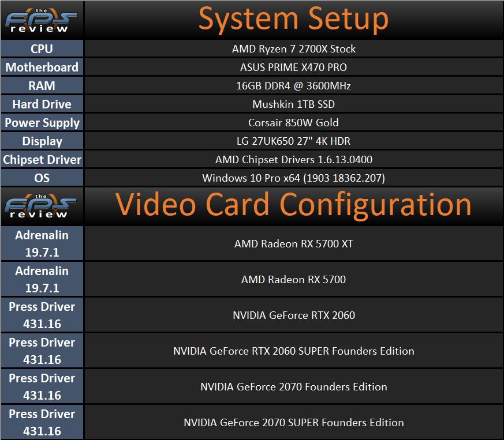The width and height of the screenshot is (504, 440).
Task: Select the System Setup heading
Action: point(293,19)
